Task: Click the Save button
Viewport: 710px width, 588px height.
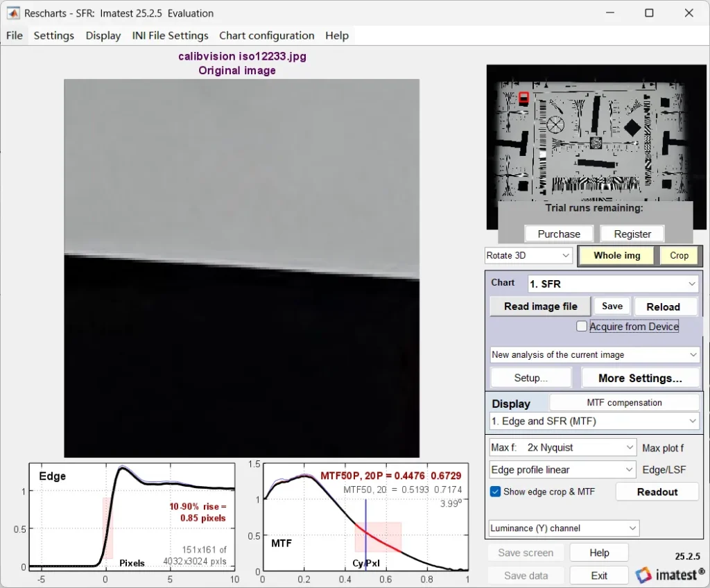Action: (x=612, y=306)
